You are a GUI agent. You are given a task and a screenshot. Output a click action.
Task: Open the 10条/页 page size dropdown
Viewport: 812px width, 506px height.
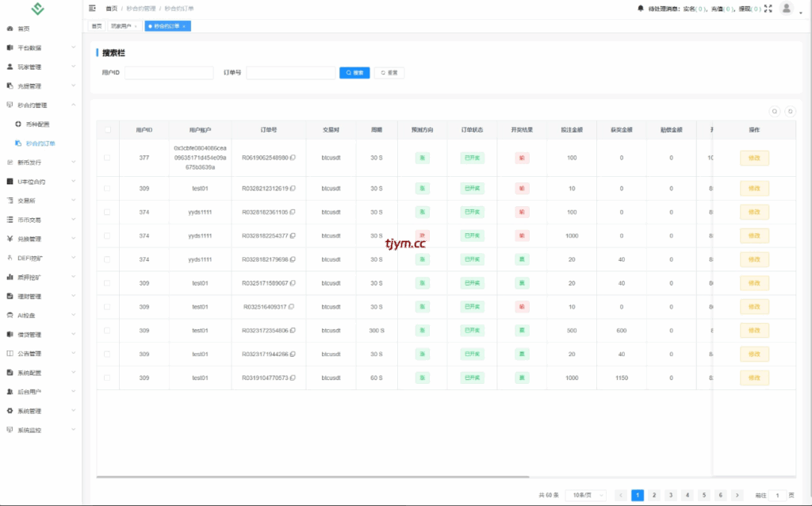(x=588, y=495)
